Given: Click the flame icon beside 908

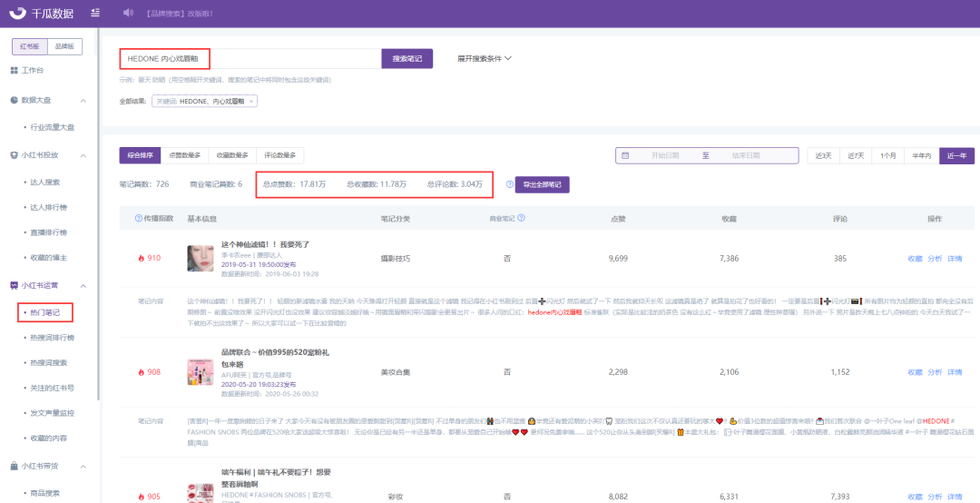Looking at the screenshot, I should point(142,372).
